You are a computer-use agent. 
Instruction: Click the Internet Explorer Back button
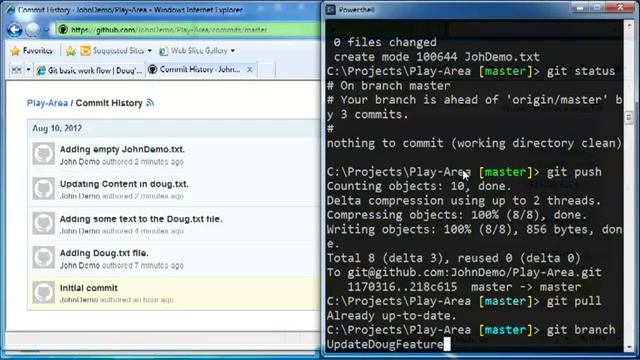tap(15, 30)
